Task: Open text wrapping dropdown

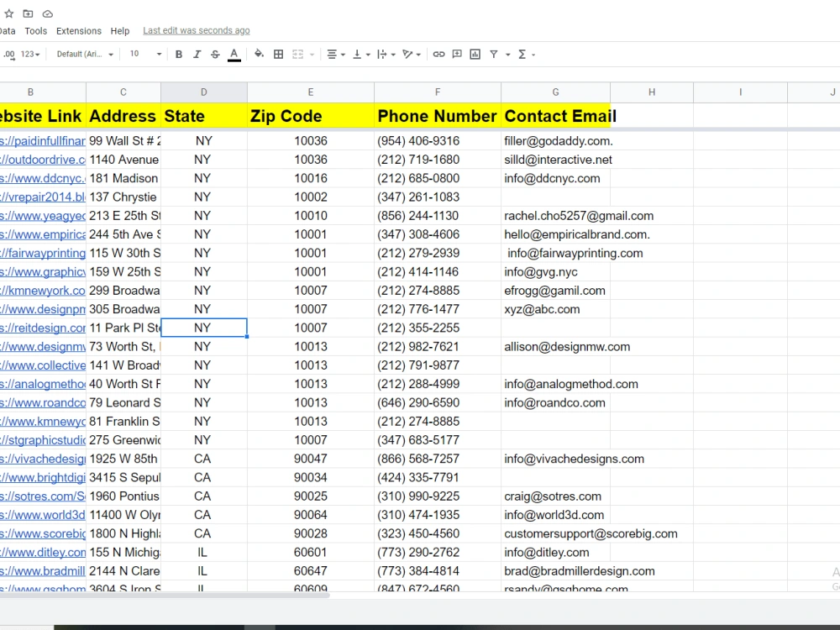Action: point(386,54)
